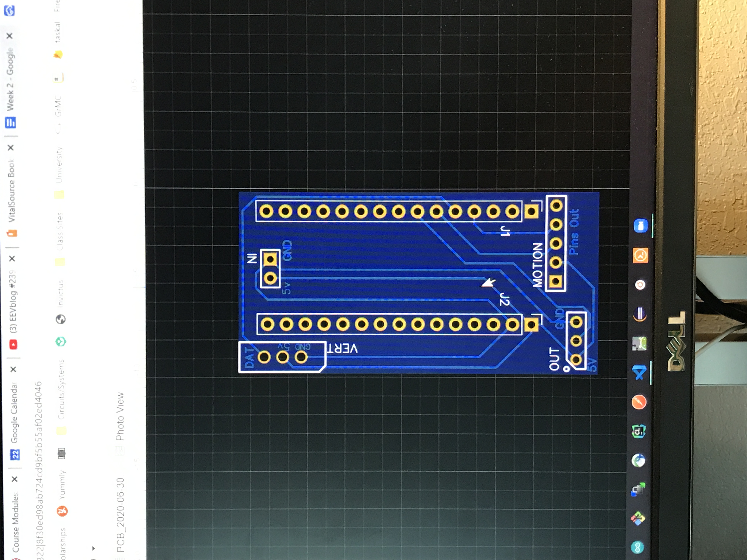Close the VitalSource Book tab
This screenshot has width=747, height=560.
(x=11, y=148)
